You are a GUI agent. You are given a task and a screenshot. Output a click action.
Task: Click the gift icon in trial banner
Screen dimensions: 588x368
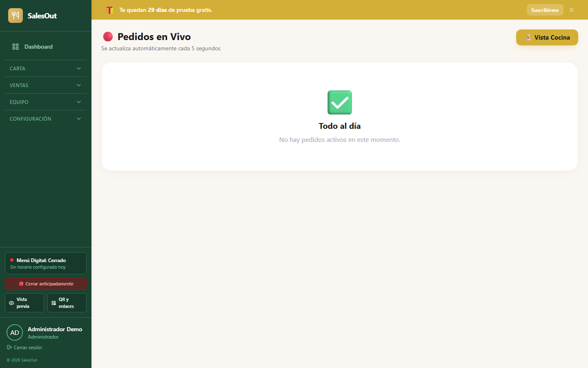coord(109,10)
